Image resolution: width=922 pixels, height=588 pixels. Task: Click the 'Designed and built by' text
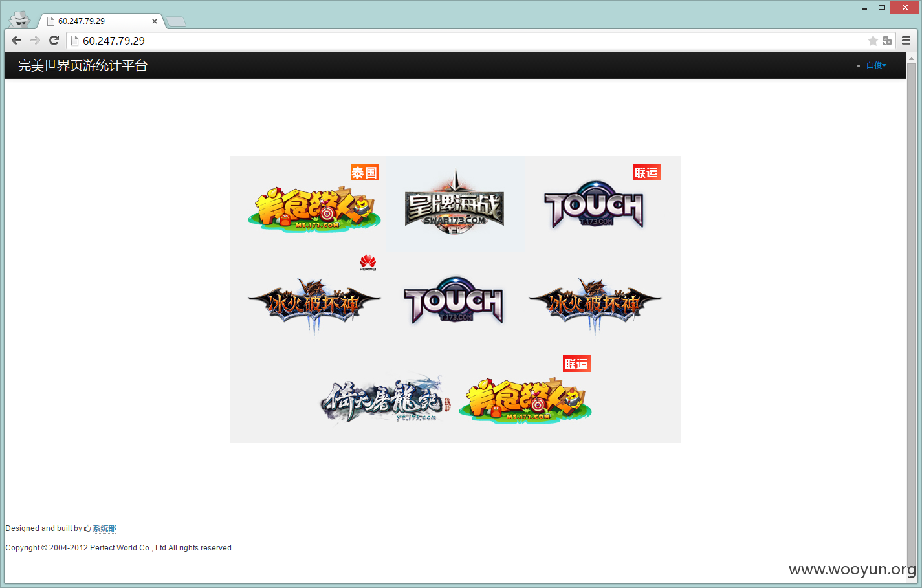coord(43,528)
